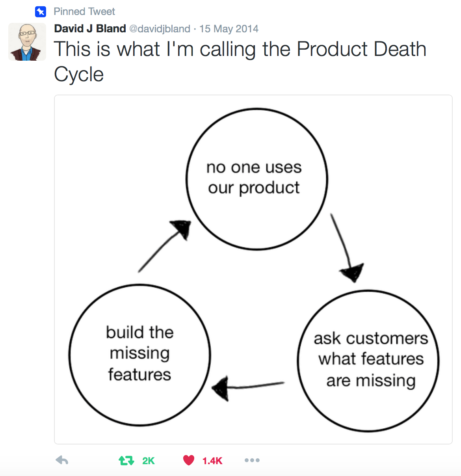Click arrow pointing to 'ask customers' circle
Image resolution: width=461 pixels, height=476 pixels.
(x=347, y=248)
